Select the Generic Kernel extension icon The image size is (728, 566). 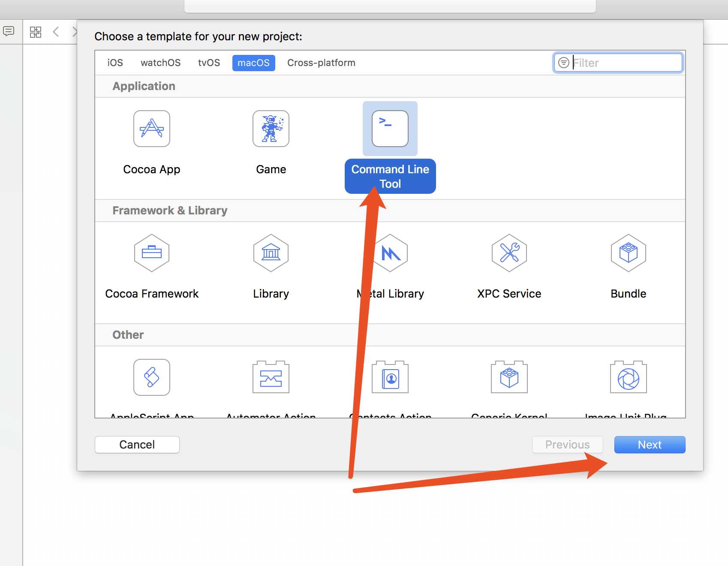(509, 377)
